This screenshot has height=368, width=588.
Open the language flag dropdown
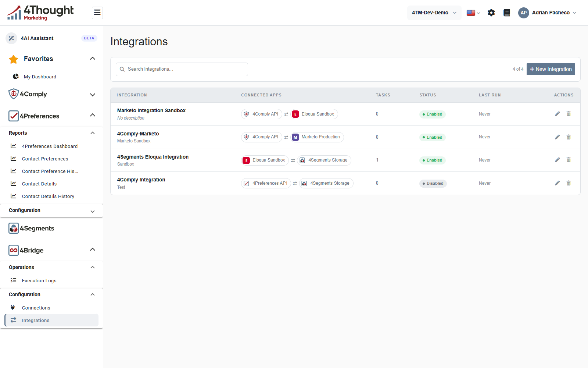pos(473,13)
